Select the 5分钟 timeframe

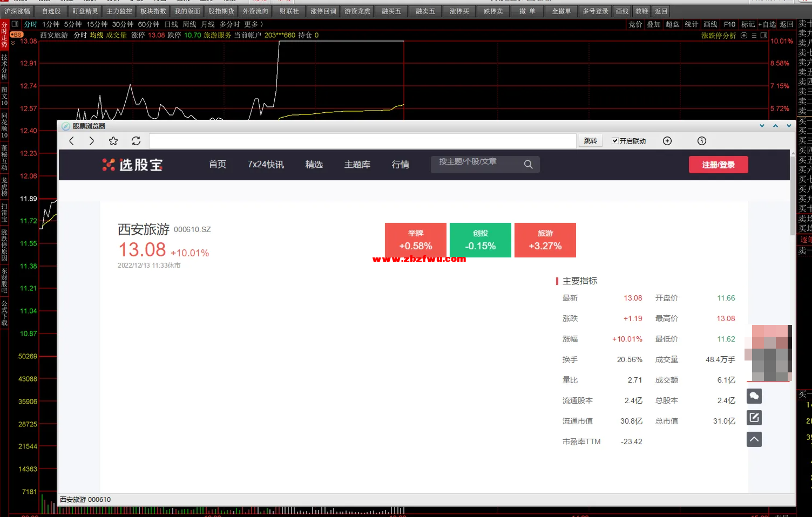click(x=73, y=24)
